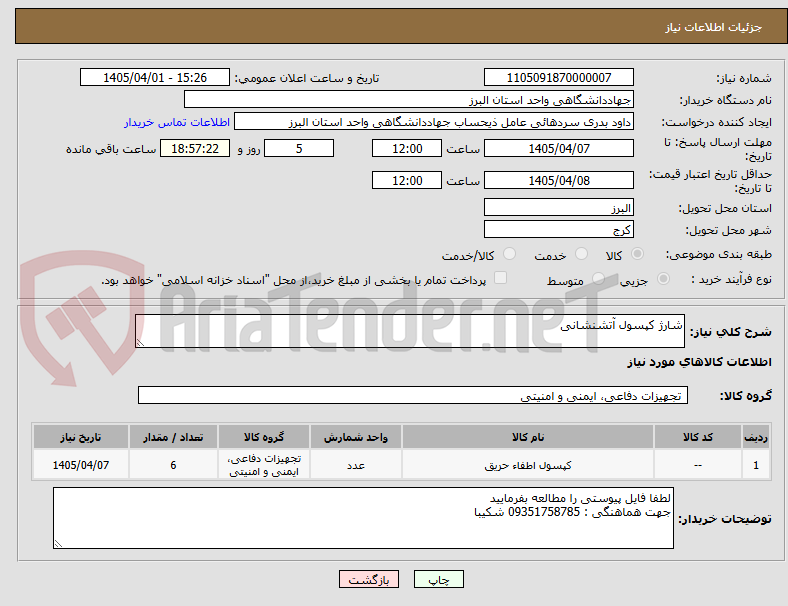Click the need number field 1105091870000007

(x=558, y=77)
